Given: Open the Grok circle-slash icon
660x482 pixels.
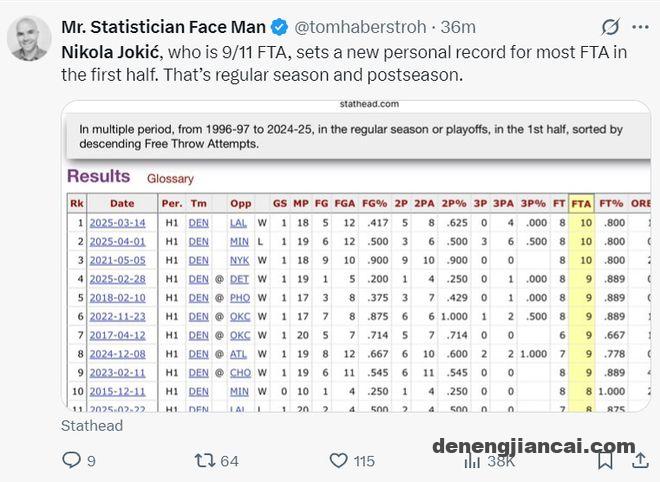Looking at the screenshot, I should point(610,27).
